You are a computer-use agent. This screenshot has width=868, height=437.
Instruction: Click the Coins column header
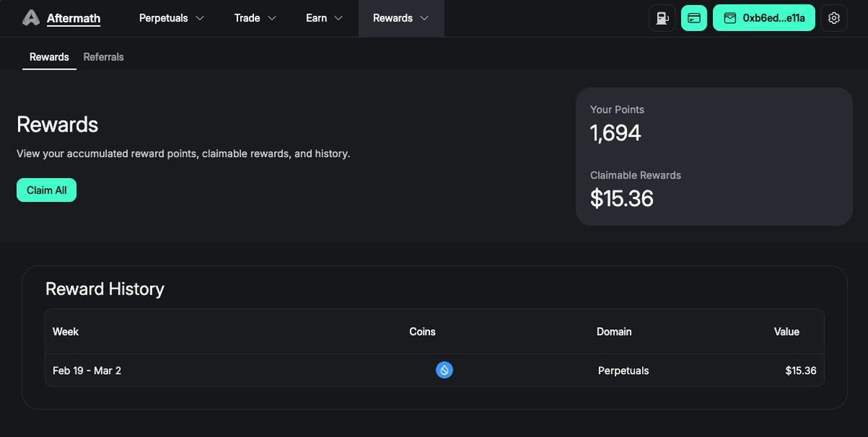(422, 331)
